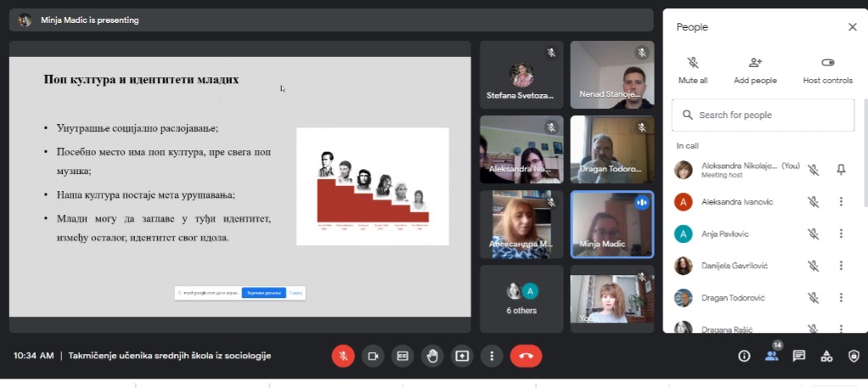Open more actions for Anja Pavlovic

[x=841, y=233]
